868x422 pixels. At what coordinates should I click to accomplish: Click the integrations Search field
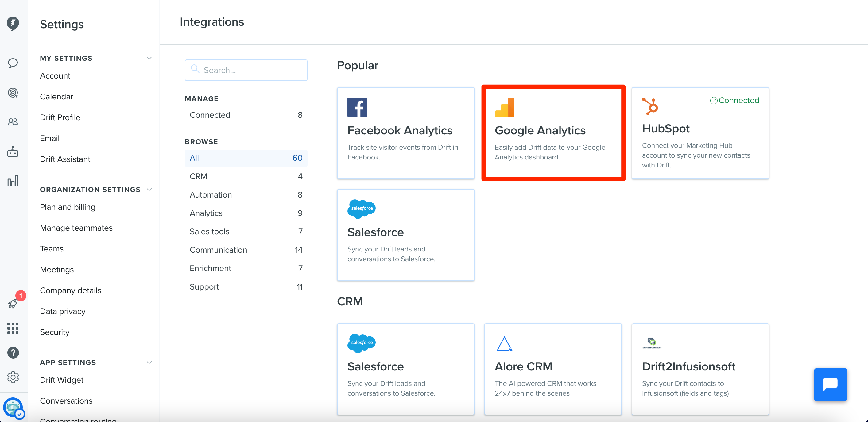click(x=246, y=71)
